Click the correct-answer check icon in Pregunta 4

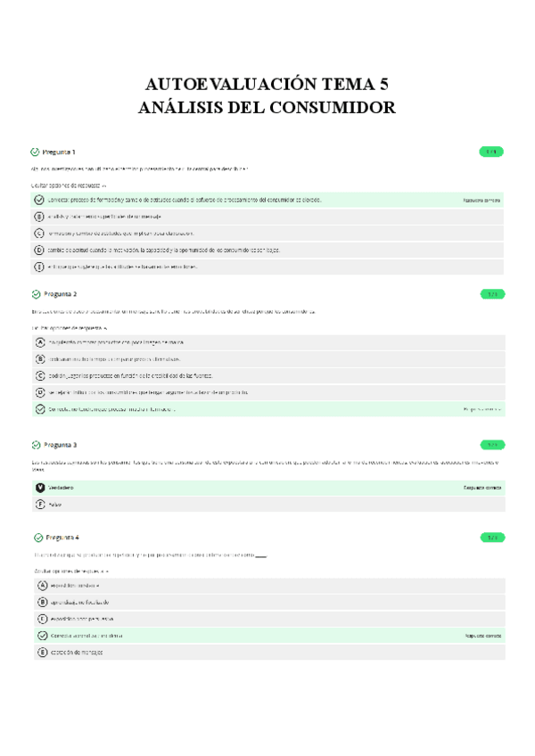(x=42, y=636)
